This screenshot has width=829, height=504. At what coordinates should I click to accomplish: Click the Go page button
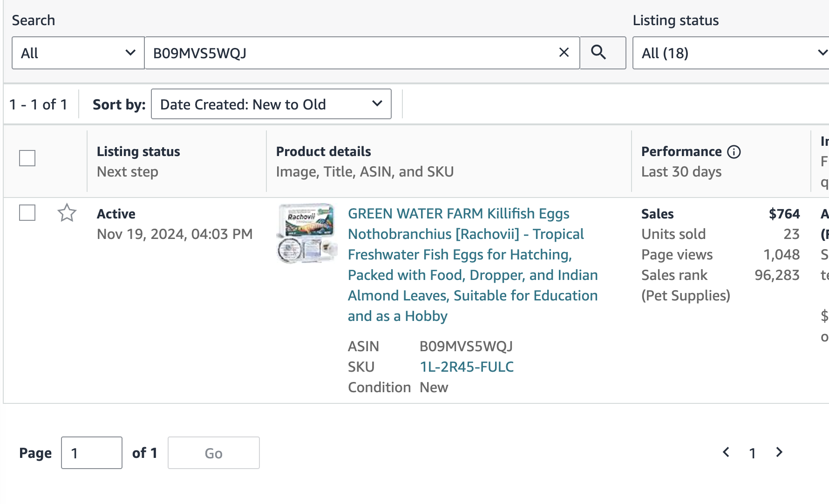click(x=214, y=453)
